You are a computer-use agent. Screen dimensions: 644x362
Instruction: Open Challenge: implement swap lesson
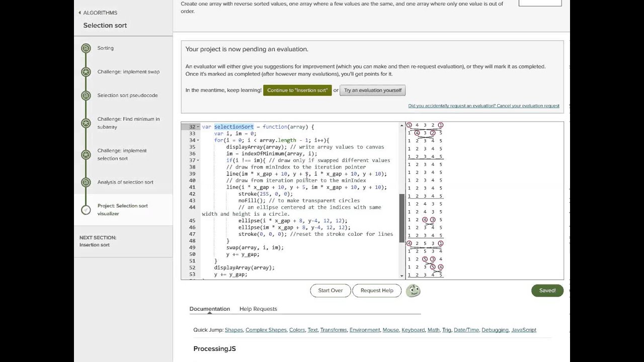(x=128, y=72)
